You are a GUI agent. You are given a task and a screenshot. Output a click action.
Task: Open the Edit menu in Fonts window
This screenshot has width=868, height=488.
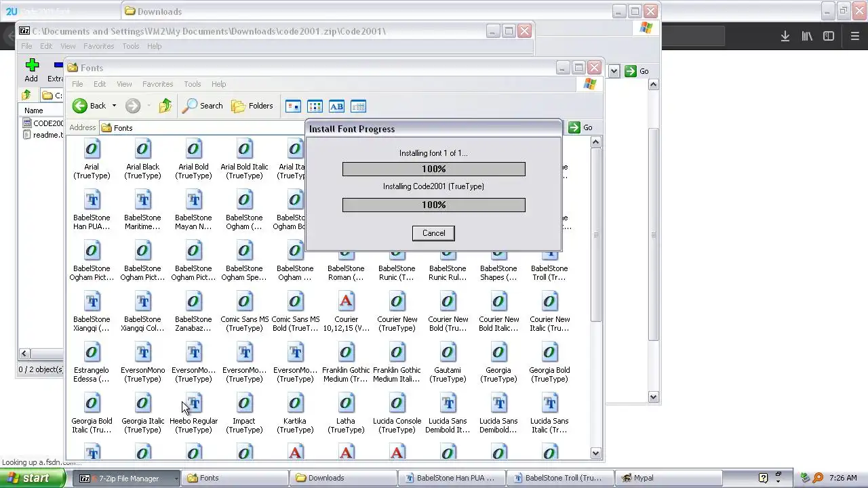[100, 84]
